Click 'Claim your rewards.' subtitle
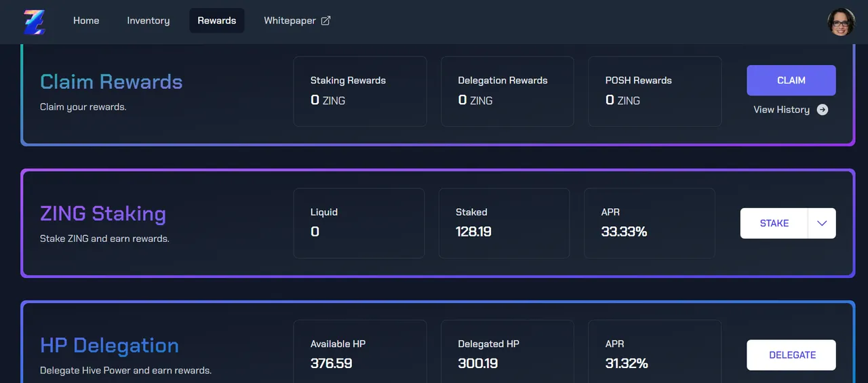This screenshot has width=868, height=383. pos(83,107)
